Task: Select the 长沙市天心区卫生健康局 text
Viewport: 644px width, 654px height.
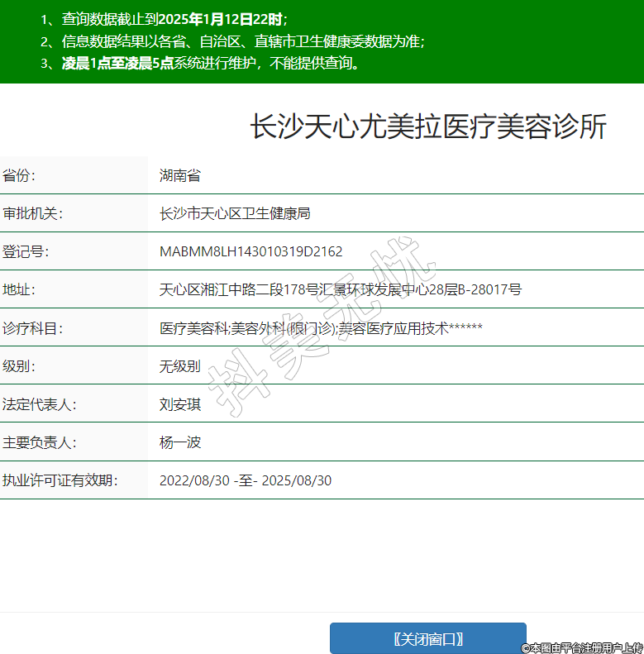Action: tap(235, 213)
